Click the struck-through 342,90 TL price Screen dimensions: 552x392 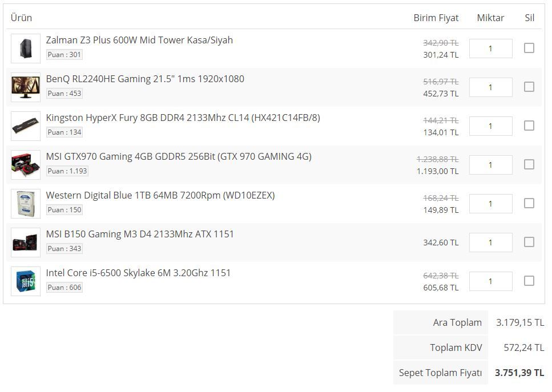coord(441,43)
